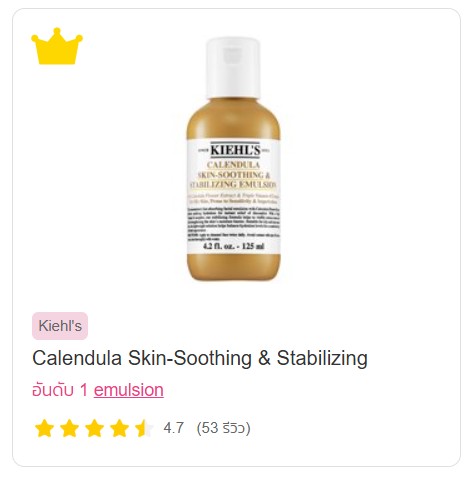Image resolution: width=468 pixels, height=485 pixels.
Task: Open the 53 รีวิว reviews count
Action: click(223, 428)
